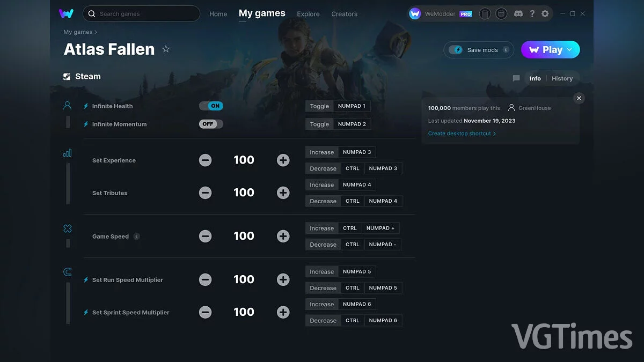Decrease Set Tributes value with minus

point(205,193)
